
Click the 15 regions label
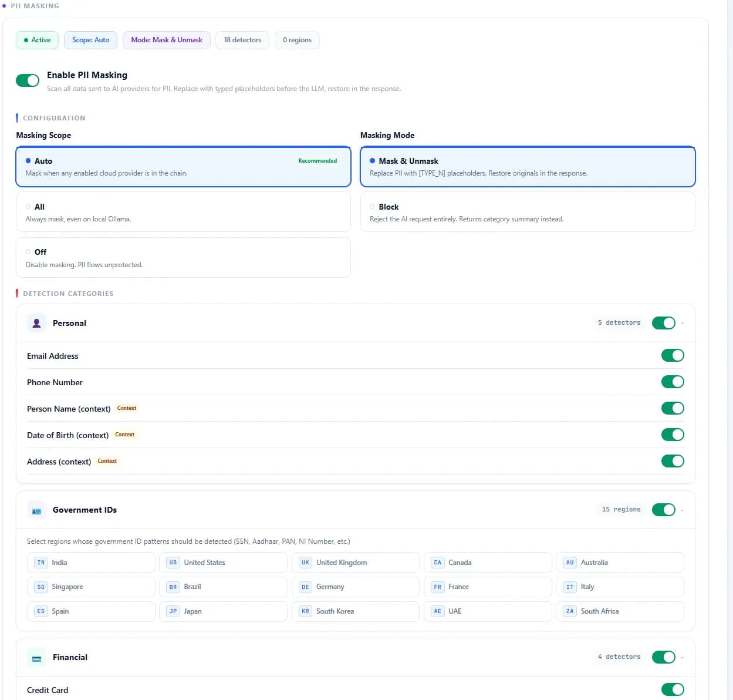point(621,510)
